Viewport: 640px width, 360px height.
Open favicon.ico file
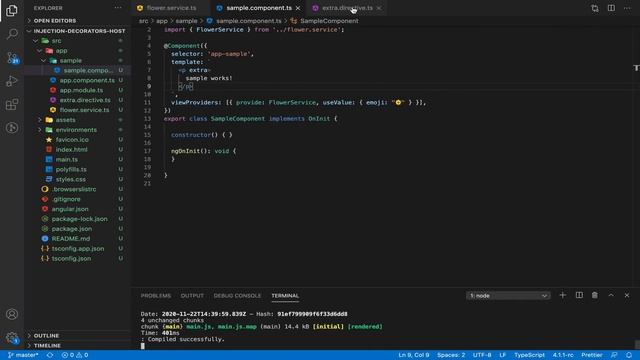click(72, 140)
